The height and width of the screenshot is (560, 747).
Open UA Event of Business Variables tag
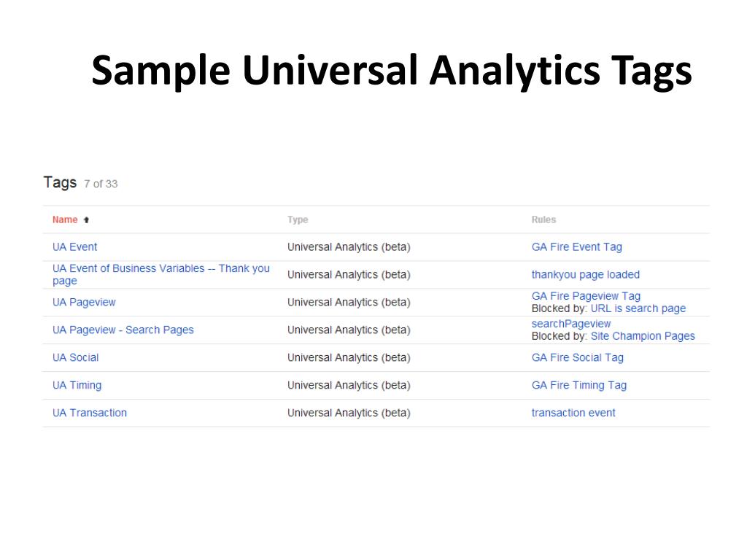tap(161, 274)
